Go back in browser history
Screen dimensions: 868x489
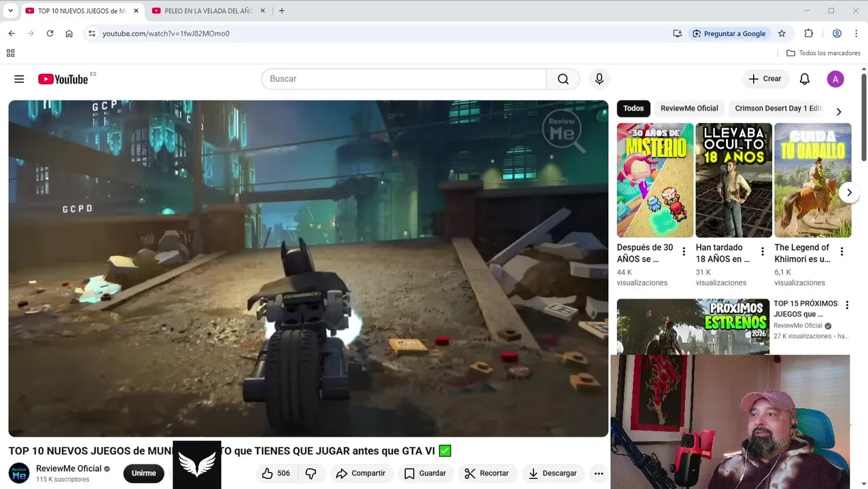[x=12, y=33]
